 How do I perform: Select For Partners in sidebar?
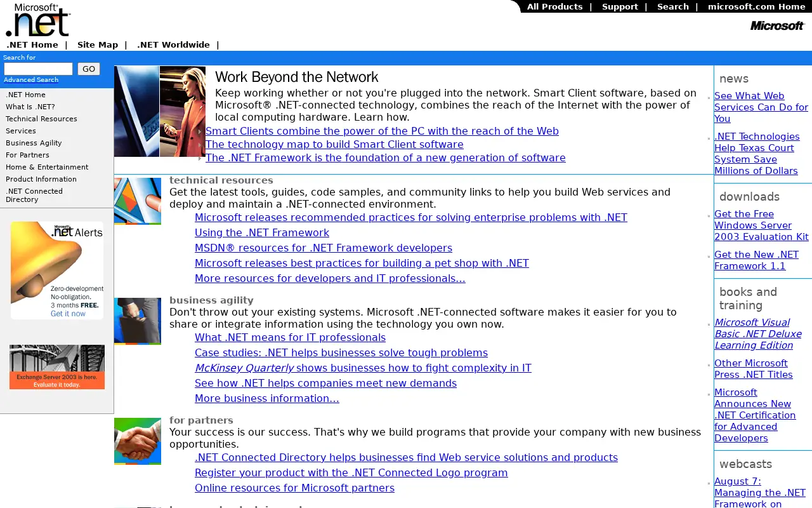coord(27,155)
